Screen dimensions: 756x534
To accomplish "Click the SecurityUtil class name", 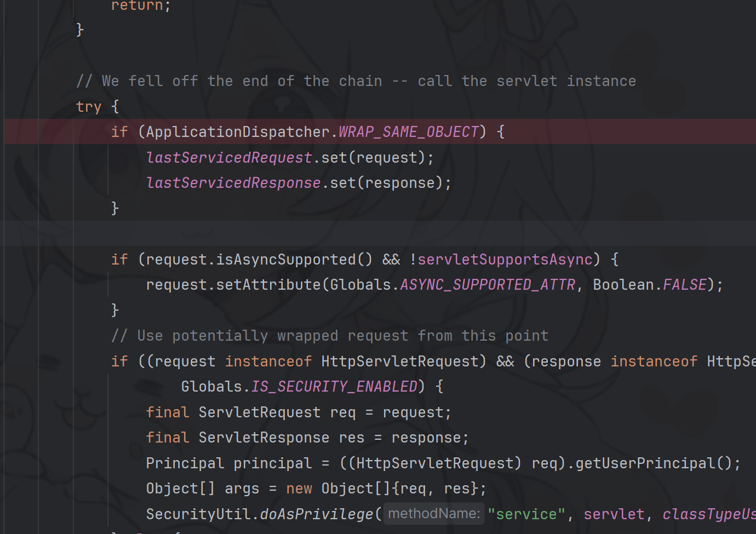I will 198,514.
